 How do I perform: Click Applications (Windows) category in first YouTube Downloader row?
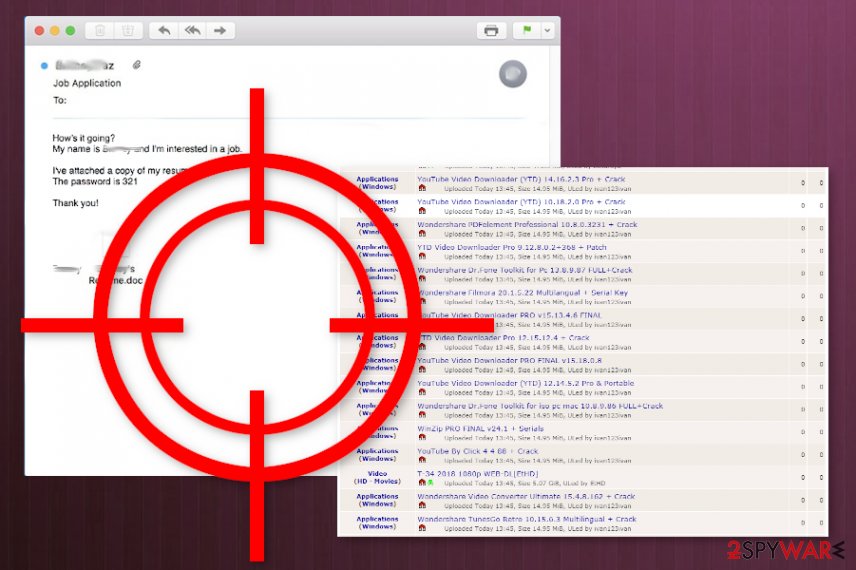click(x=377, y=183)
